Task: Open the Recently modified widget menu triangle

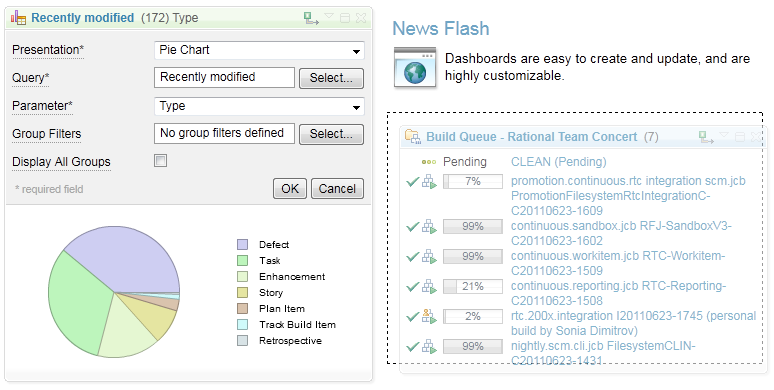Action: (329, 16)
